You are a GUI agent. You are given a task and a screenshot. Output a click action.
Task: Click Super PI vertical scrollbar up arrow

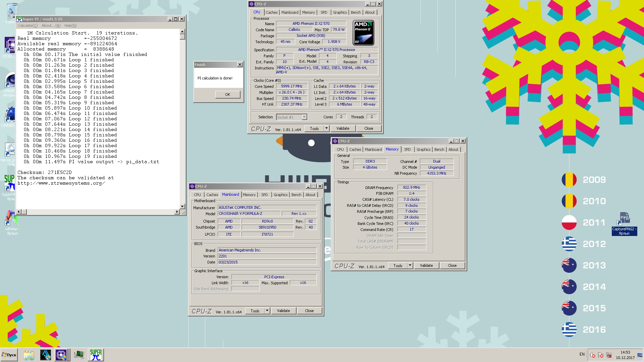coord(182,32)
